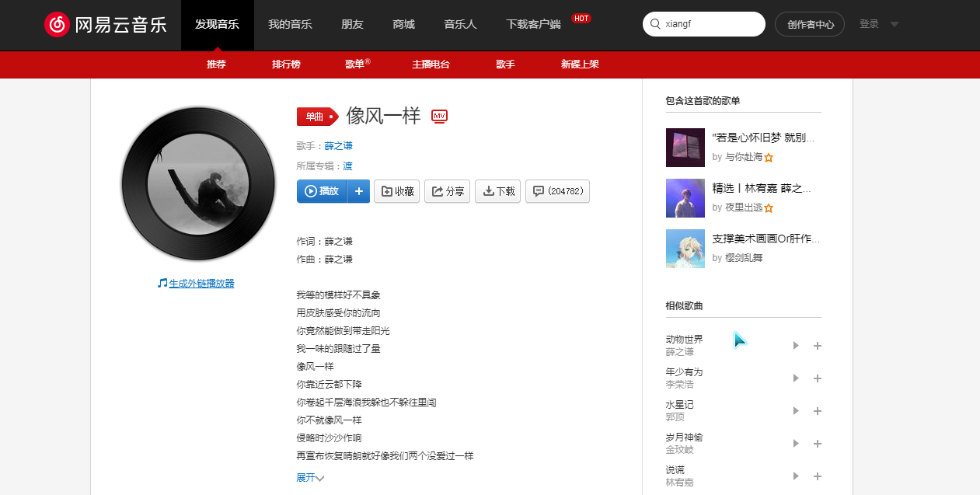Click the NetEase Cloud Music logo

tap(106, 24)
